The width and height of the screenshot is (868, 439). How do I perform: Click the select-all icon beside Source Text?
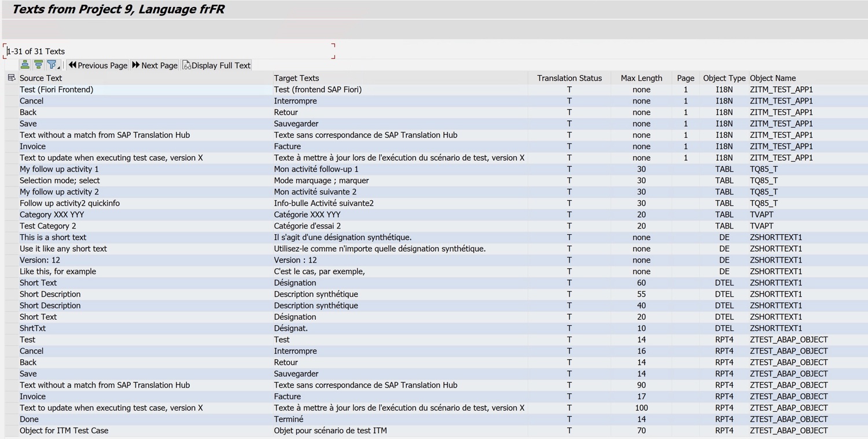tap(11, 78)
